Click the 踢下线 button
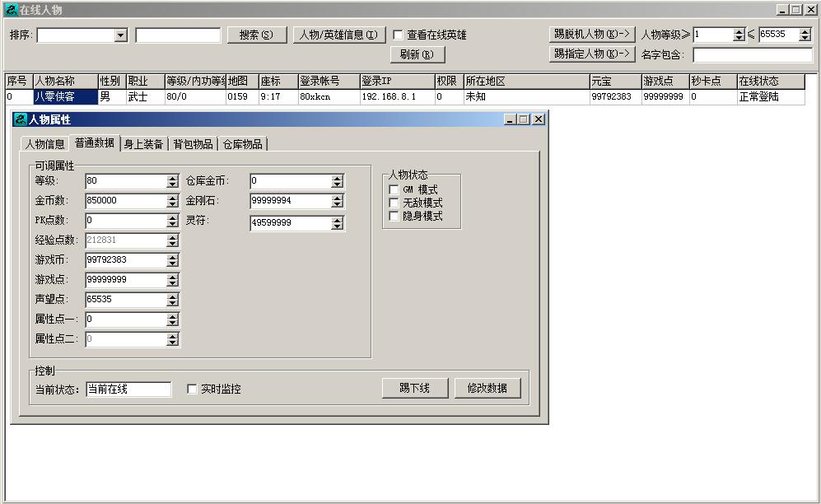 (x=415, y=389)
